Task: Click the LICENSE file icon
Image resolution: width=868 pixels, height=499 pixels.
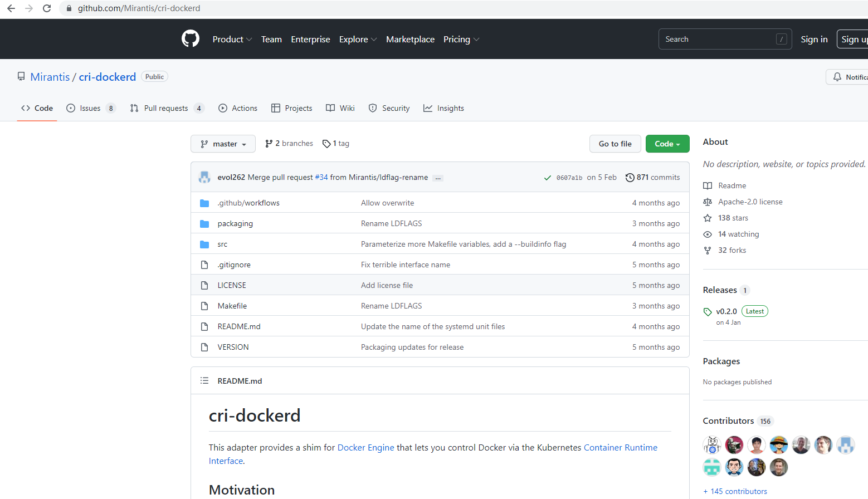Action: tap(204, 286)
